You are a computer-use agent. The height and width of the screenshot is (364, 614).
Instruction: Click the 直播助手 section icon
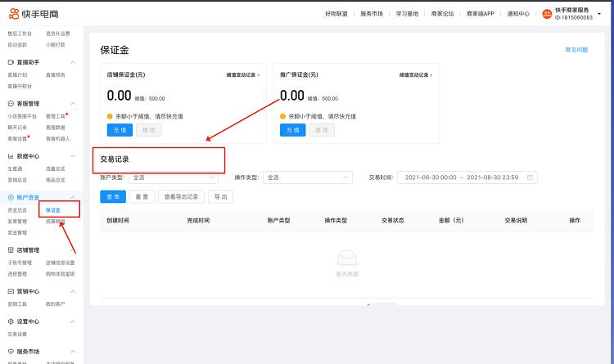point(11,62)
